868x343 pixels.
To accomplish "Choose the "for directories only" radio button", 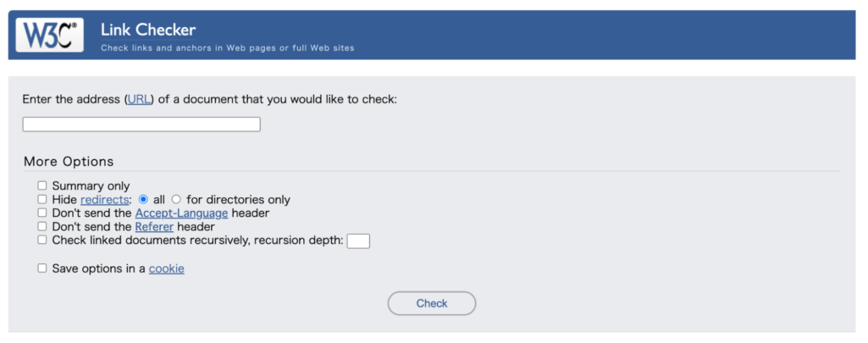I will [176, 199].
